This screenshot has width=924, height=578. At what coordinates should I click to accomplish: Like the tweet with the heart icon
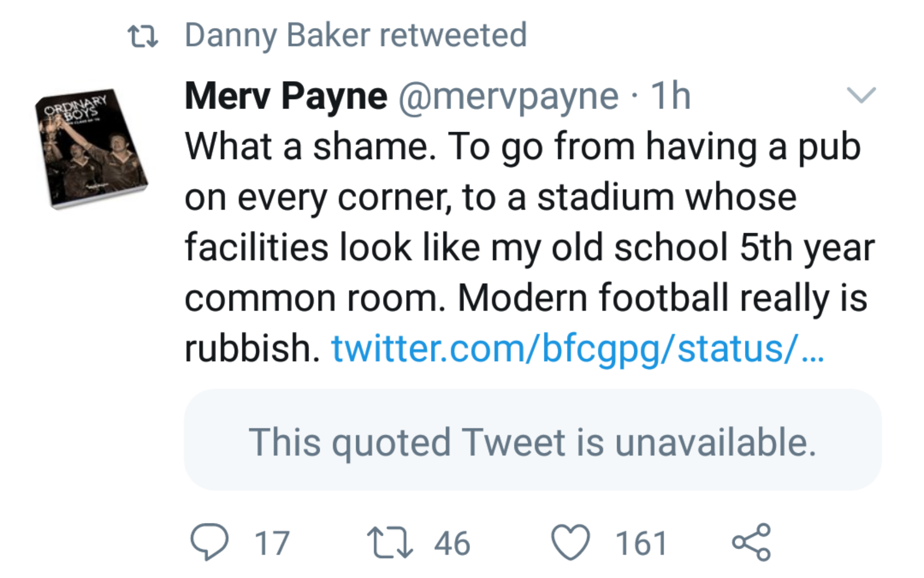(571, 543)
